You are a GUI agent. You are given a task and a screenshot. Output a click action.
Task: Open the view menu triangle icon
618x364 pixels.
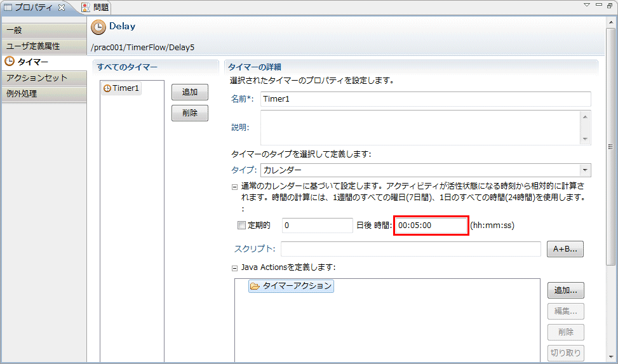(x=587, y=5)
